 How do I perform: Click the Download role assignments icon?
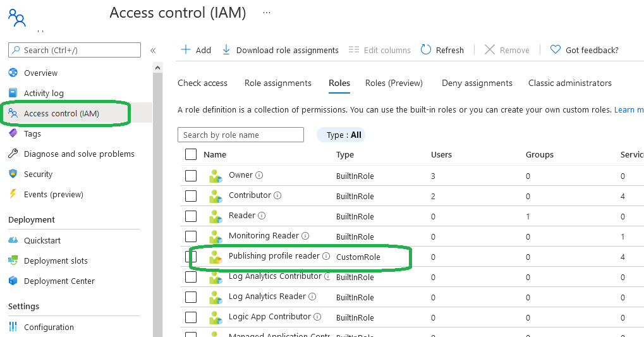(226, 50)
